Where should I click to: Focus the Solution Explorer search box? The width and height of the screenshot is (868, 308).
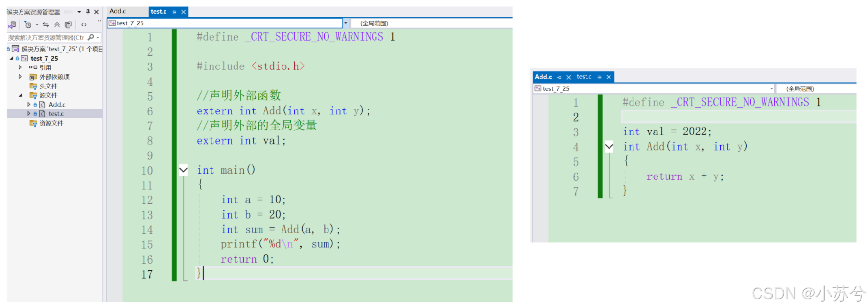(x=47, y=37)
